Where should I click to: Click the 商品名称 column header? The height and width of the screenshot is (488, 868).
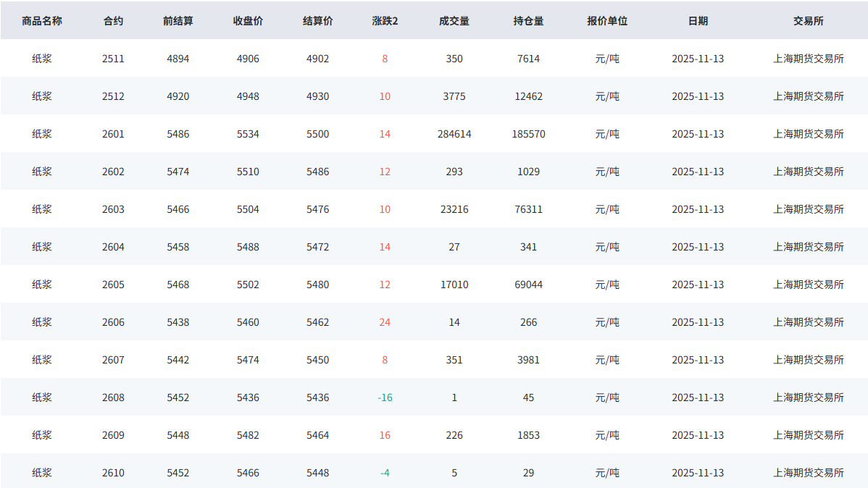point(42,21)
